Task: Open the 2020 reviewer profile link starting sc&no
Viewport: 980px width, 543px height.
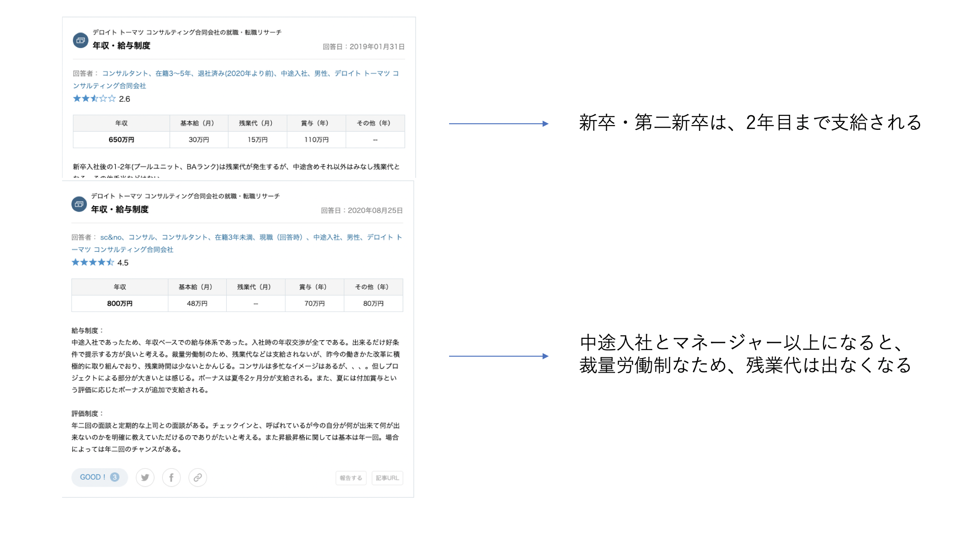Action: (x=237, y=243)
